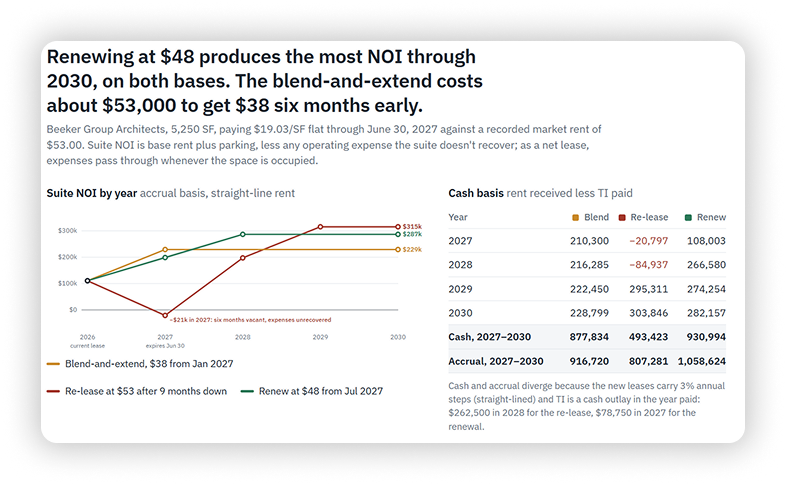This screenshot has height=484, width=786.
Task: Click the $300k y-axis label
Action: 68,231
